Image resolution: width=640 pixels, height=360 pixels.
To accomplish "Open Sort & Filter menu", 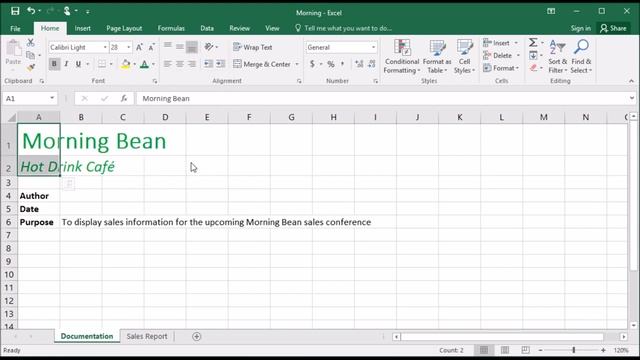I will click(x=558, y=57).
